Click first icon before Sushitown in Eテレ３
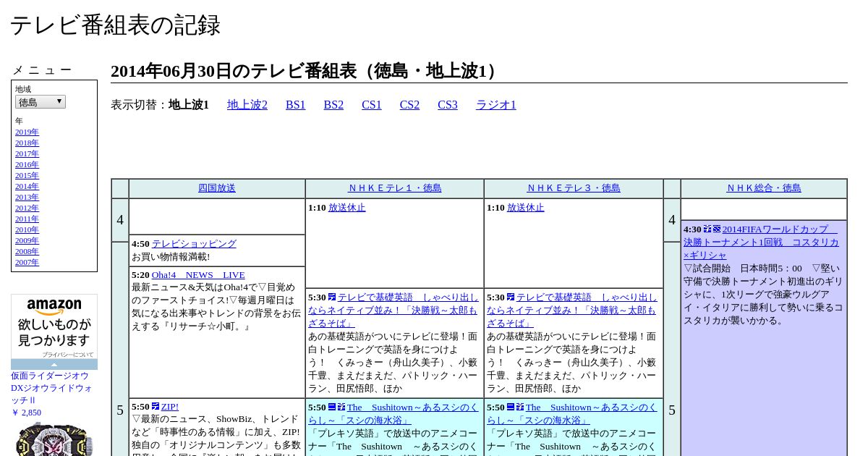868x456 pixels. coord(511,407)
